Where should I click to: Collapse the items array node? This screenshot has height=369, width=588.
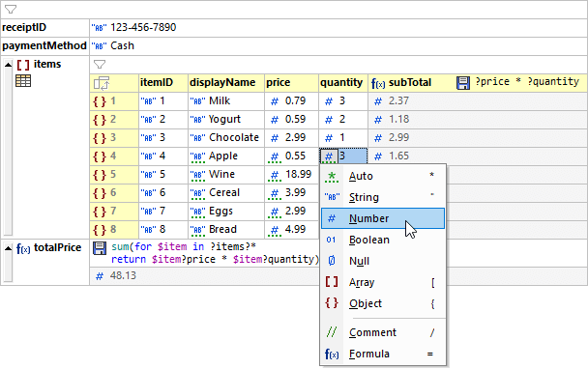pos(9,65)
